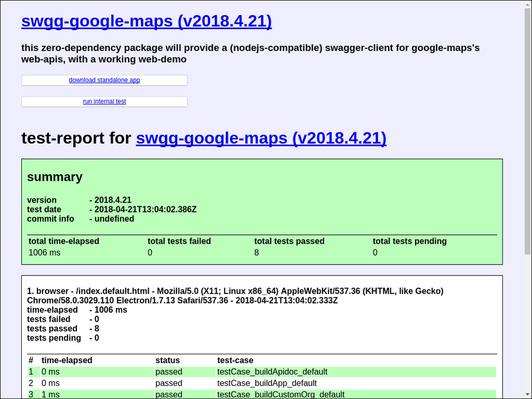The width and height of the screenshot is (532, 399).
Task: Click the 'commit info' label in summary
Action: 50,219
